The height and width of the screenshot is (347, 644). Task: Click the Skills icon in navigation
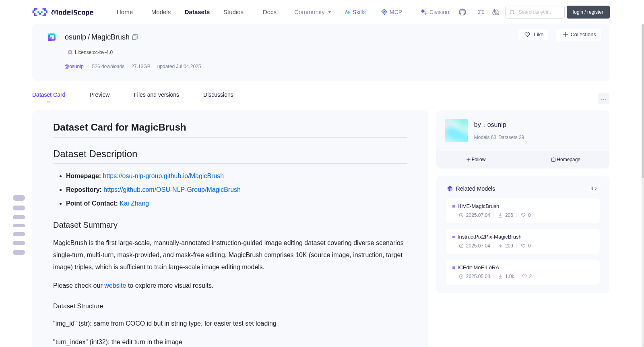(347, 12)
